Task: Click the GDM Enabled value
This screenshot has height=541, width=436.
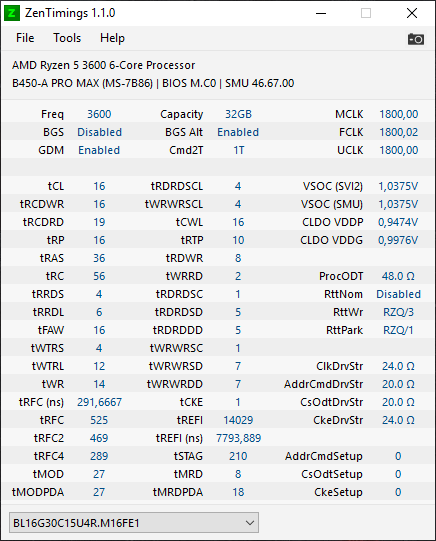Action: [x=99, y=150]
